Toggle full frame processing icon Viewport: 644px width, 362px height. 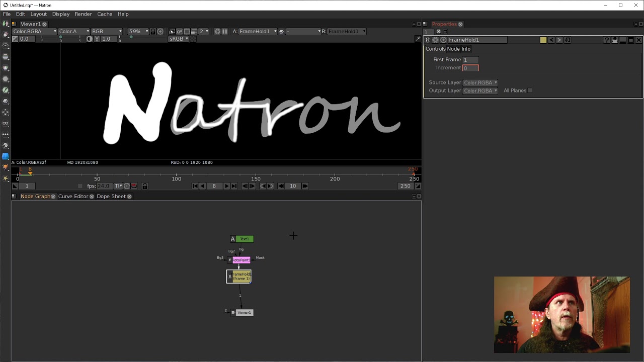tap(180, 31)
